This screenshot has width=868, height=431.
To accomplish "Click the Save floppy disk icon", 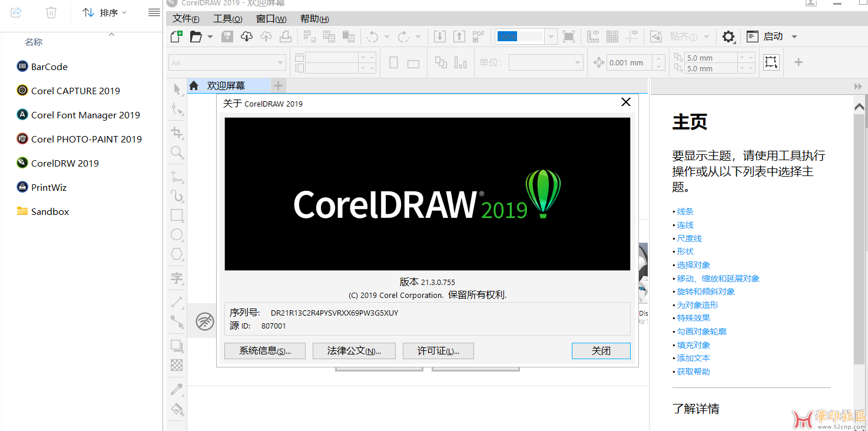I will 227,37.
